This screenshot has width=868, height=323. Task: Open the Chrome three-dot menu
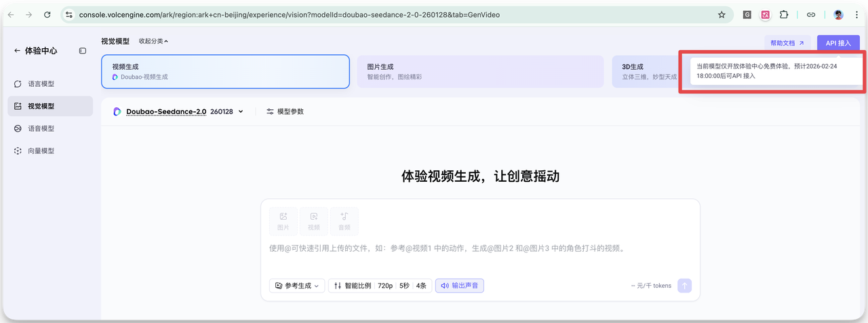[856, 14]
